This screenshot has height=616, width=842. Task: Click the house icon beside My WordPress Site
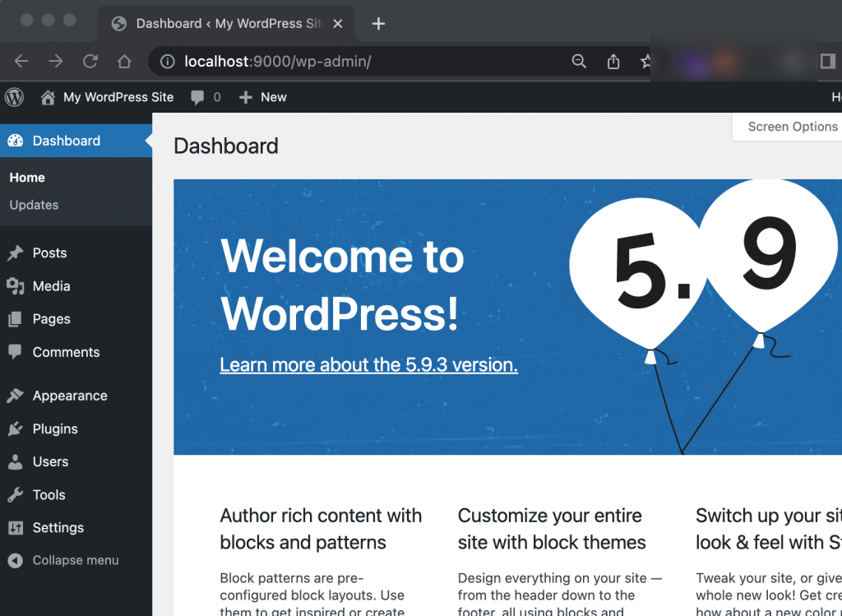click(48, 97)
